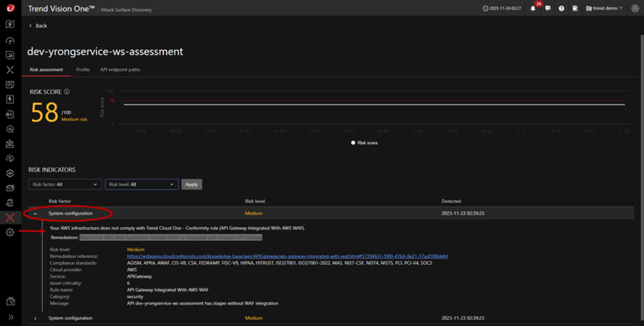Click the clock icon beside the timestamp
This screenshot has width=644, height=326.
point(485,8)
